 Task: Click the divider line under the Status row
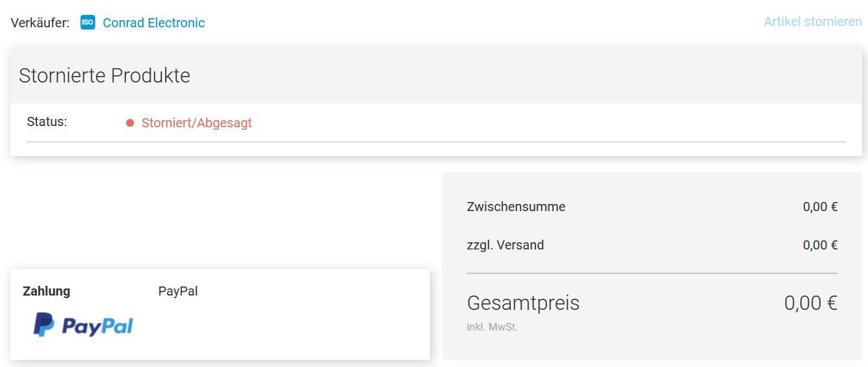click(436, 142)
